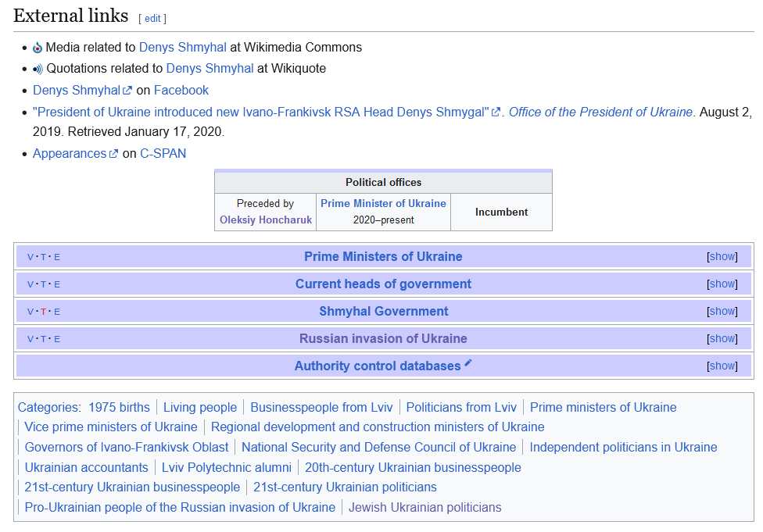Open the Shmyhal Government title link
This screenshot has height=532, width=763.
click(383, 311)
